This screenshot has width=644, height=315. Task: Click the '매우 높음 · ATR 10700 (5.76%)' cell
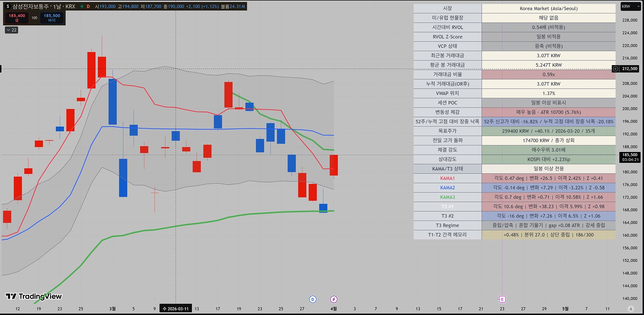point(549,112)
